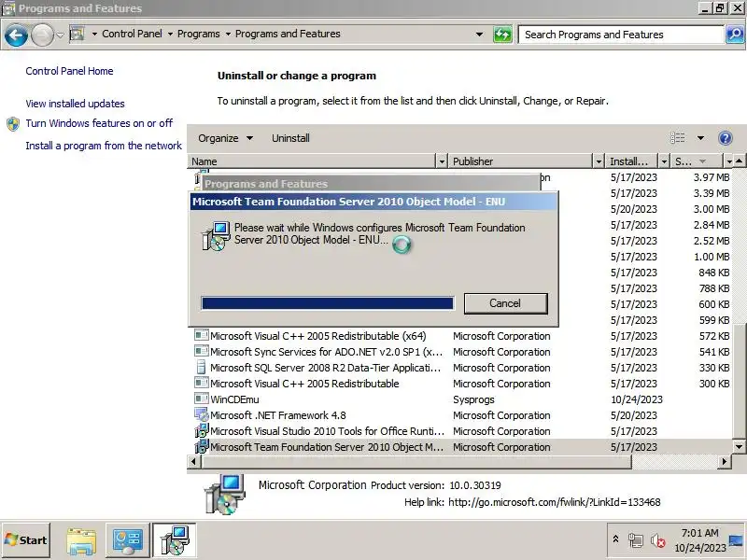
Task: Click Uninstall in the command bar
Action: (290, 138)
